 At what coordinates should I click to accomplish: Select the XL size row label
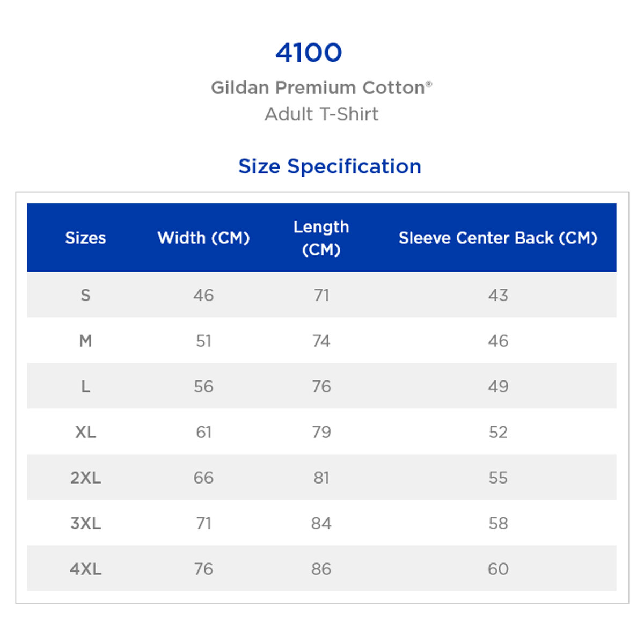[85, 432]
